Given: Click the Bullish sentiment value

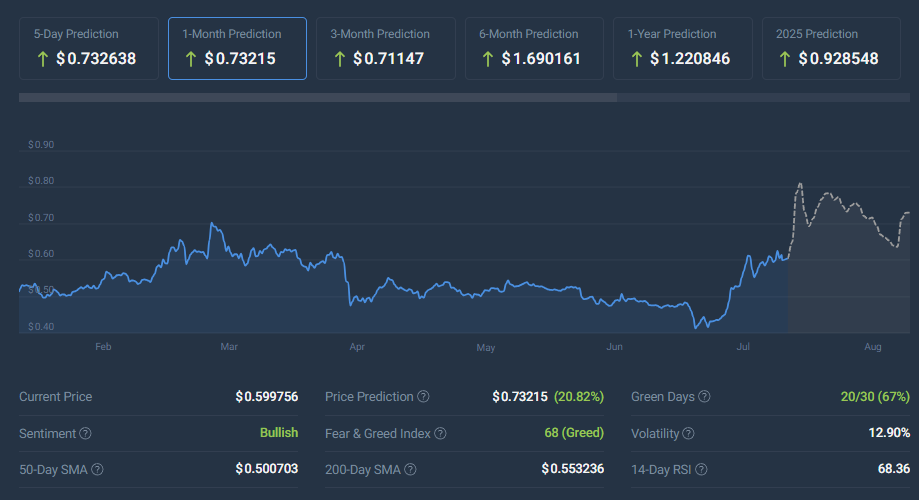Looking at the screenshot, I should coord(279,433).
